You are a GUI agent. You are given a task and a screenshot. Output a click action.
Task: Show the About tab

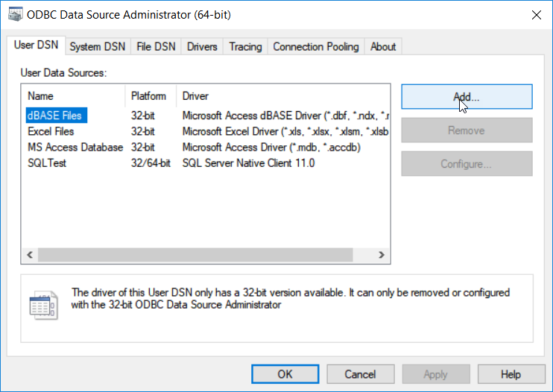(383, 47)
